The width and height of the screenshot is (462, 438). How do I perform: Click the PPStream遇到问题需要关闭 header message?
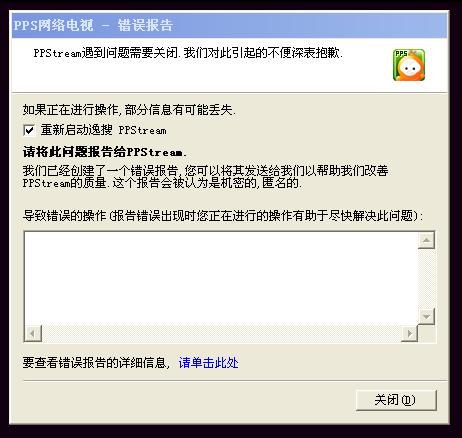(x=188, y=53)
